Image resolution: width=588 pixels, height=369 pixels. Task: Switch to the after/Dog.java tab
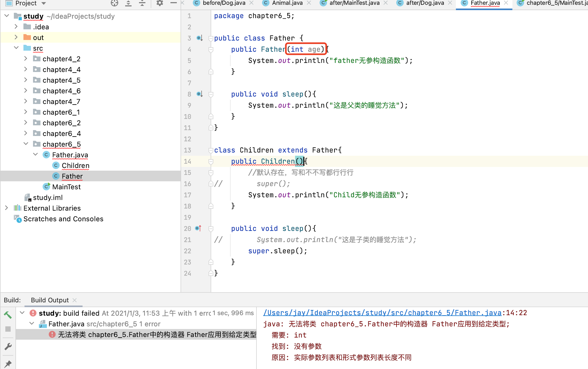pos(425,3)
